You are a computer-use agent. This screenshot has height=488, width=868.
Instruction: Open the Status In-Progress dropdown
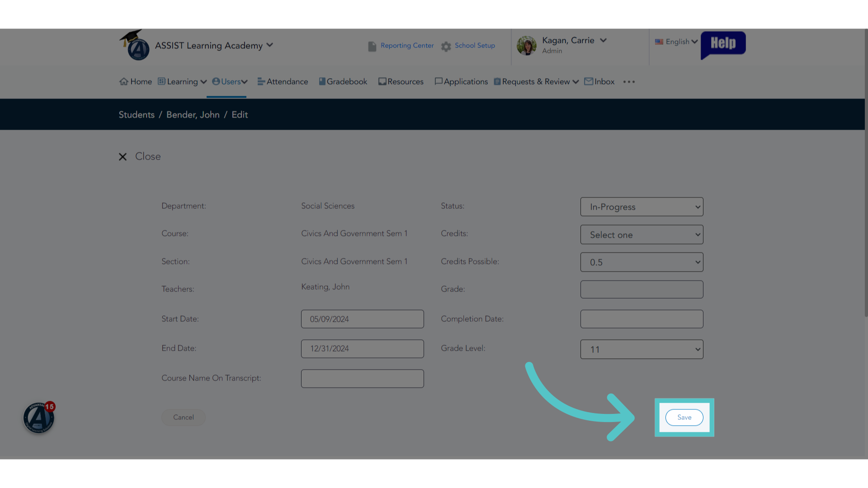pos(642,207)
